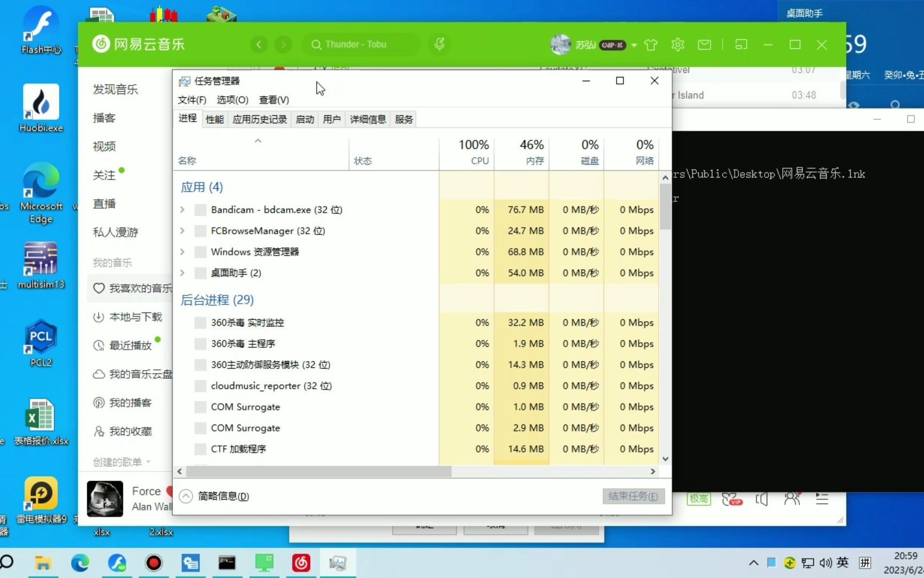The width and height of the screenshot is (924, 578).
Task: Open the account dropdown arrow next to username
Action: (x=634, y=45)
